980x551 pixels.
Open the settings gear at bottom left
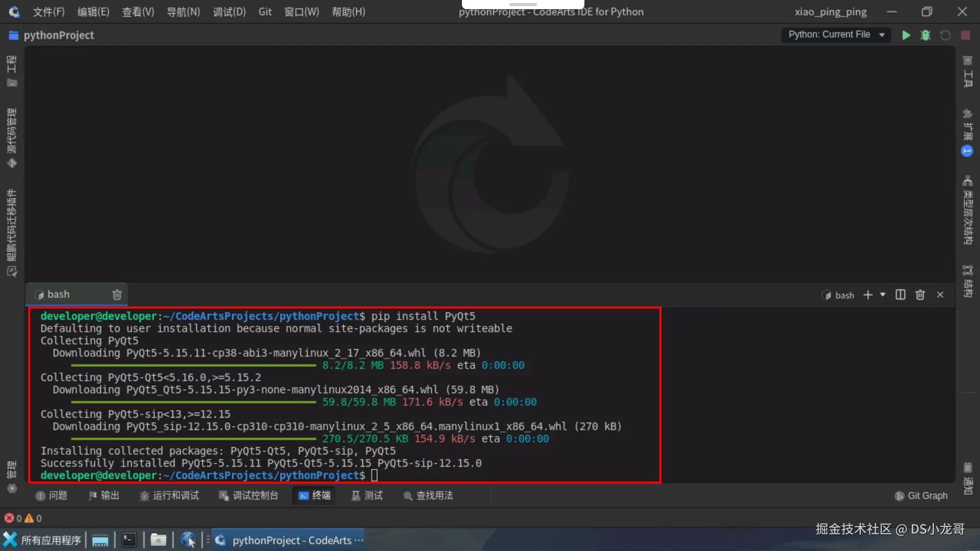pyautogui.click(x=12, y=488)
